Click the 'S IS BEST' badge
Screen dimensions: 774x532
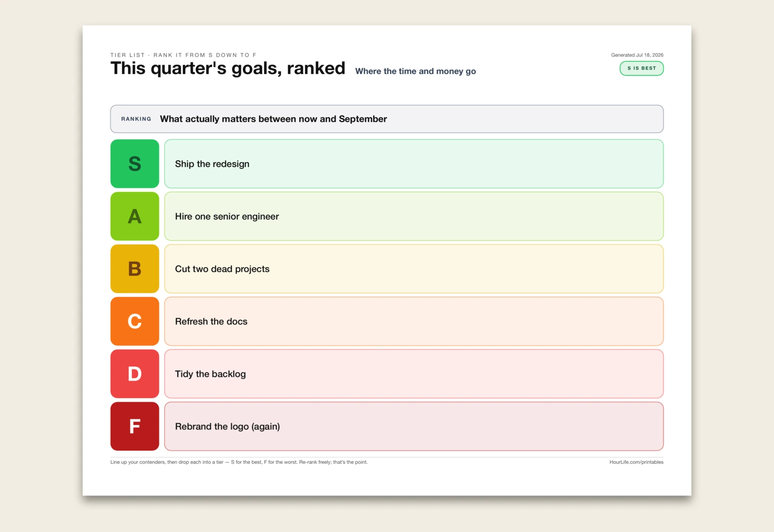641,68
